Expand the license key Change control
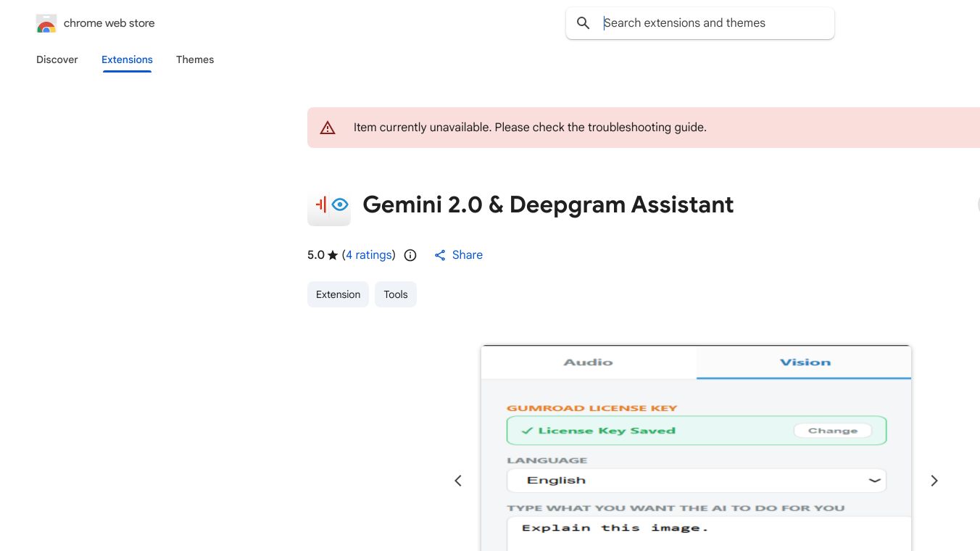Image resolution: width=980 pixels, height=551 pixels. pyautogui.click(x=832, y=430)
